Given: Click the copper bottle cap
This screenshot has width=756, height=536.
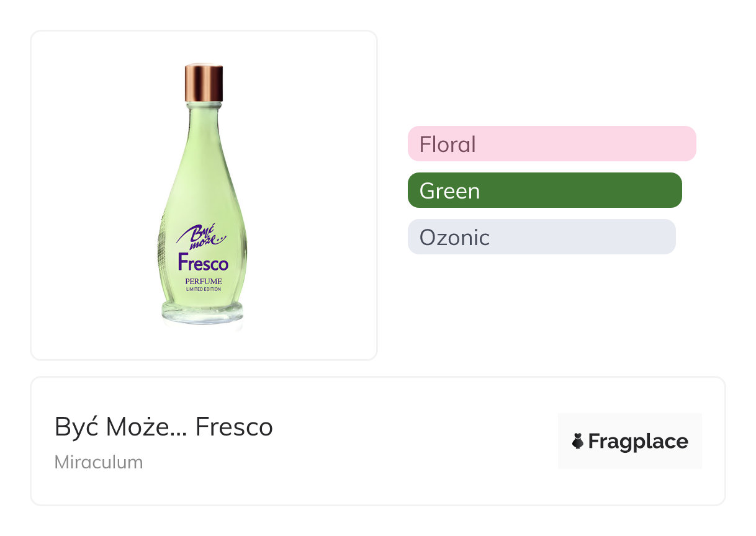Looking at the screenshot, I should (204, 83).
